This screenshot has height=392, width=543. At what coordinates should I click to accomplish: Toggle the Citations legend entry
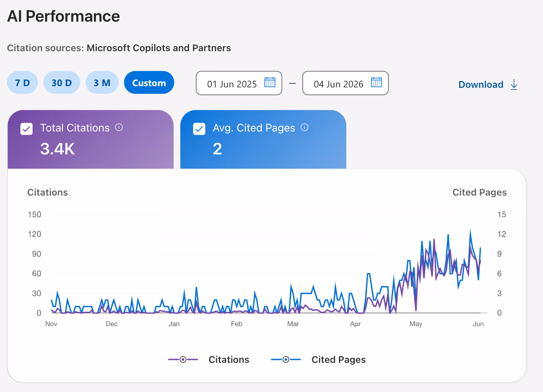209,360
